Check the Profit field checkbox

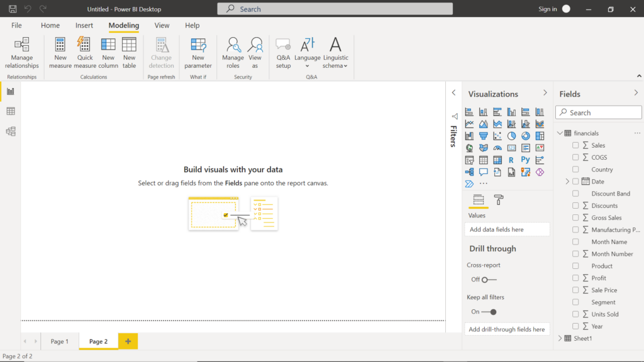point(576,278)
